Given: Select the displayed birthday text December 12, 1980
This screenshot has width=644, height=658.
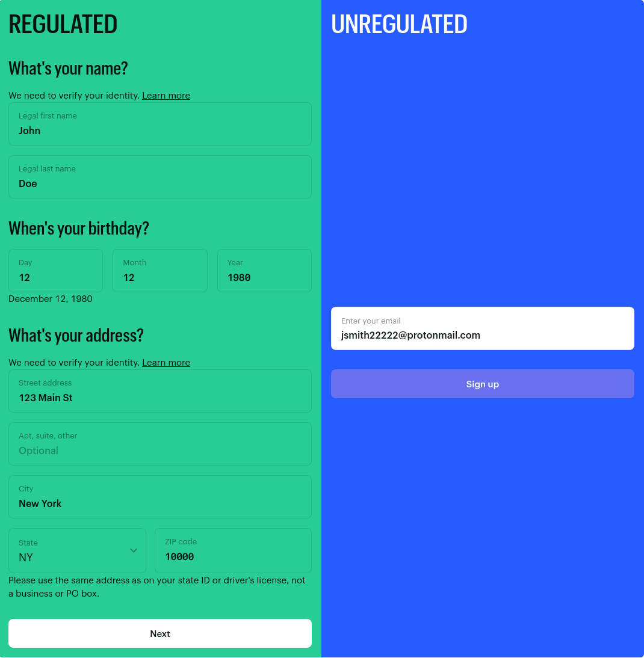Looking at the screenshot, I should [x=50, y=298].
